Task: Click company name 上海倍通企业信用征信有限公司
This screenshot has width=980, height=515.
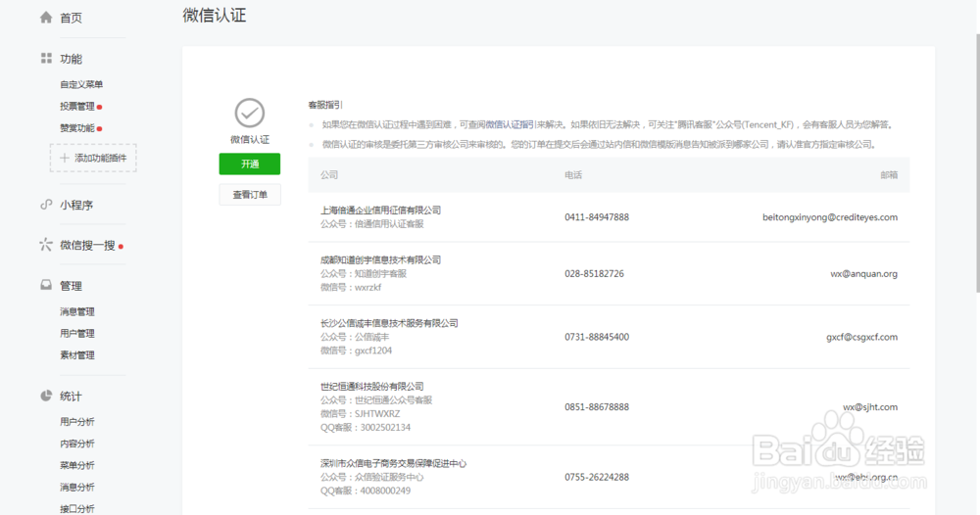Action: [380, 211]
